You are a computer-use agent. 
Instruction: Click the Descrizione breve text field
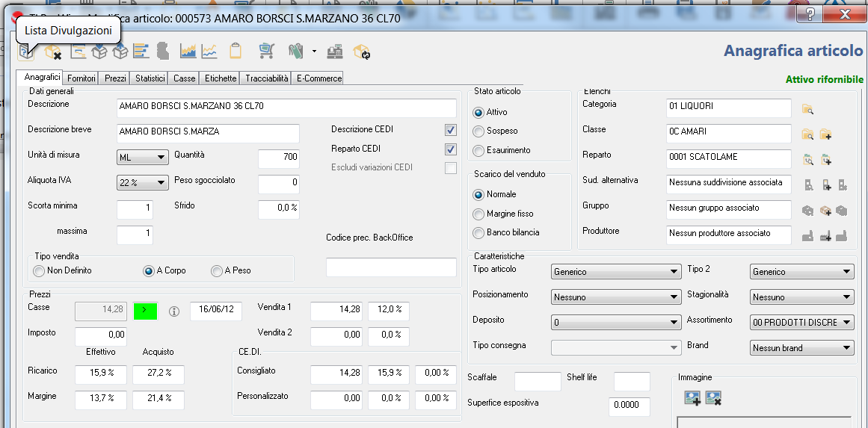point(208,133)
